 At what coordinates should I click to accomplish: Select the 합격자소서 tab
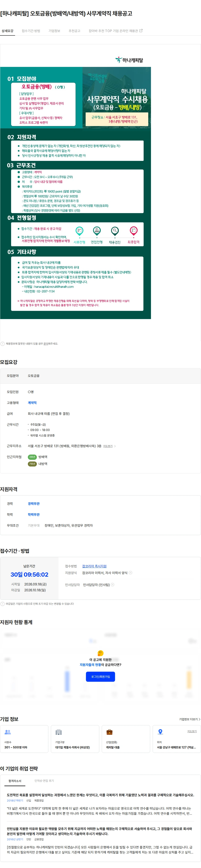coord(15,781)
